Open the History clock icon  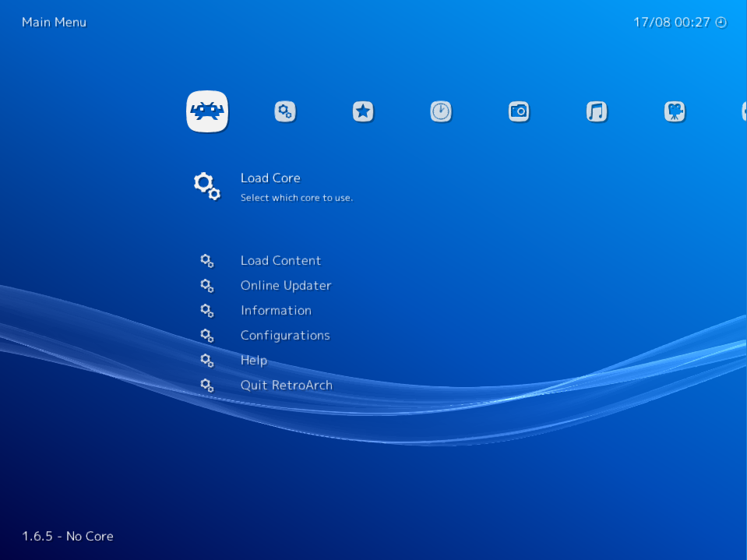tap(441, 111)
